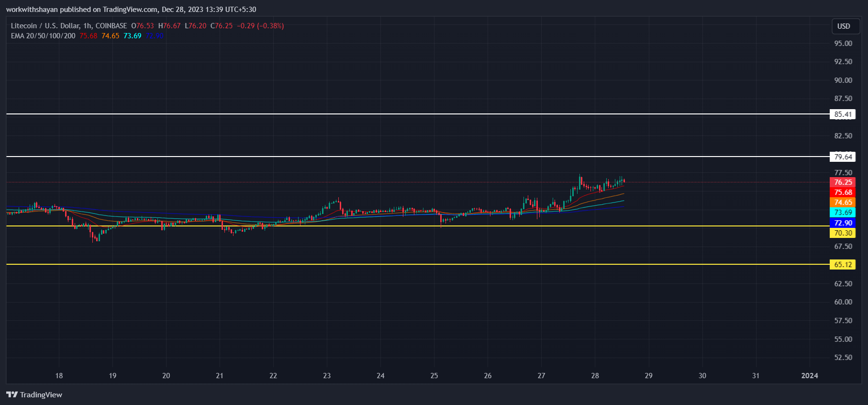868x405 pixels.
Task: Click the red 75.68 EMA tag on axis
Action: click(x=843, y=192)
